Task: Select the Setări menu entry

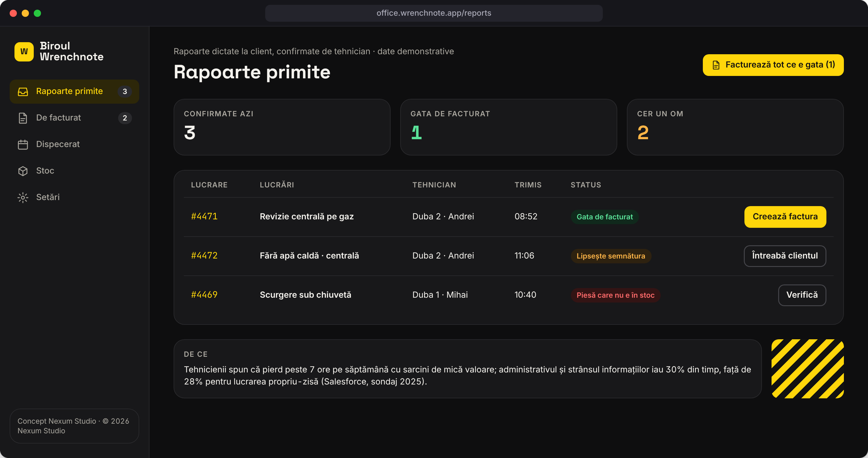Action: (x=74, y=197)
